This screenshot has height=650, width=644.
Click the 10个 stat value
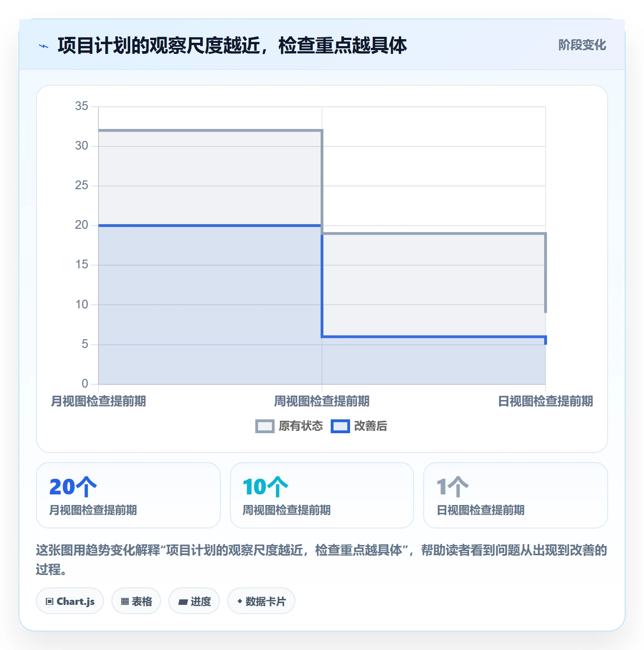[x=265, y=487]
